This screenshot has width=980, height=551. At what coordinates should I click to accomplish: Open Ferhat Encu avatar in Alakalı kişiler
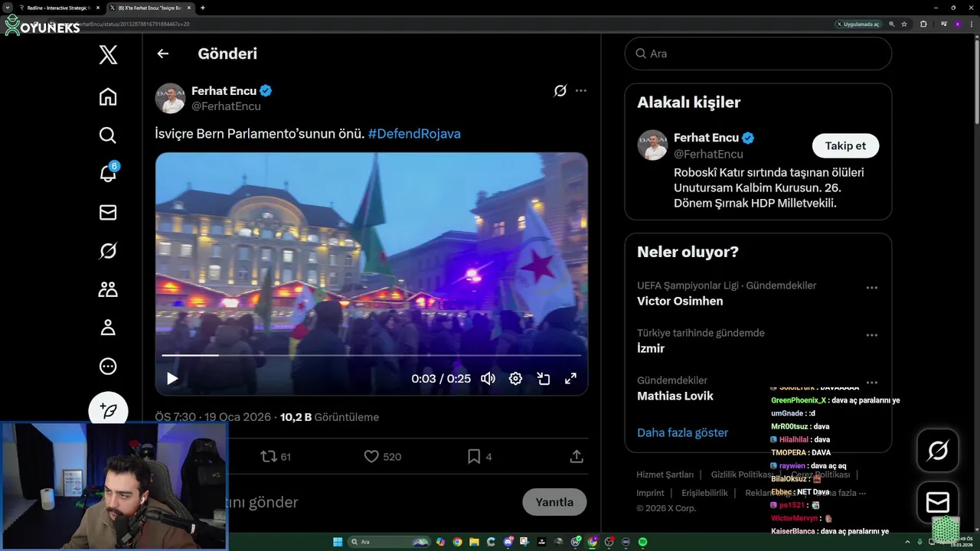[x=652, y=145]
